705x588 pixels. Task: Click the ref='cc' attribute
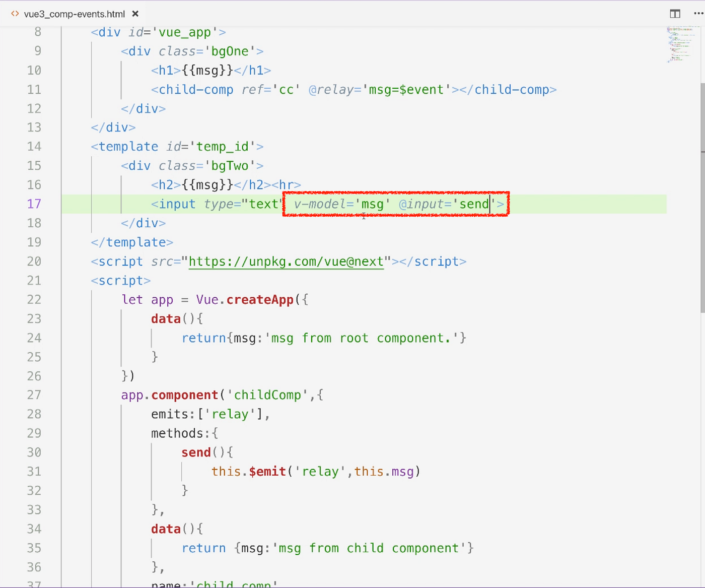(x=271, y=90)
